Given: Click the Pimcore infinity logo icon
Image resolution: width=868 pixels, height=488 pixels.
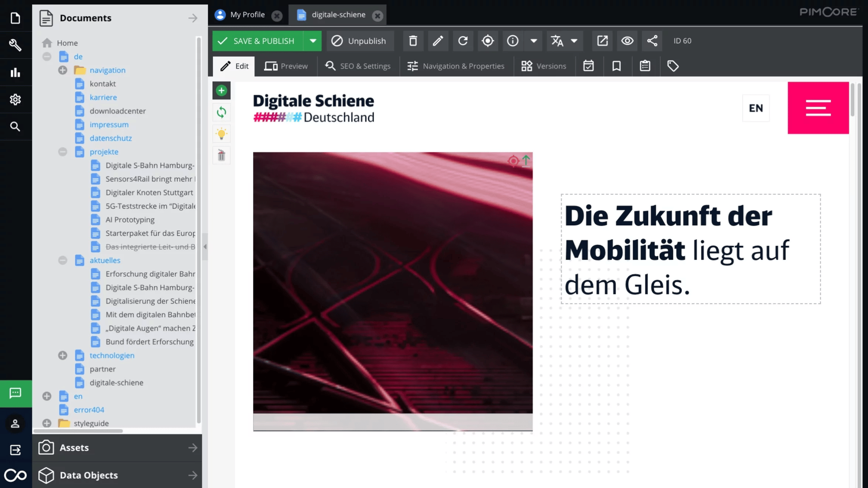Looking at the screenshot, I should pyautogui.click(x=15, y=475).
